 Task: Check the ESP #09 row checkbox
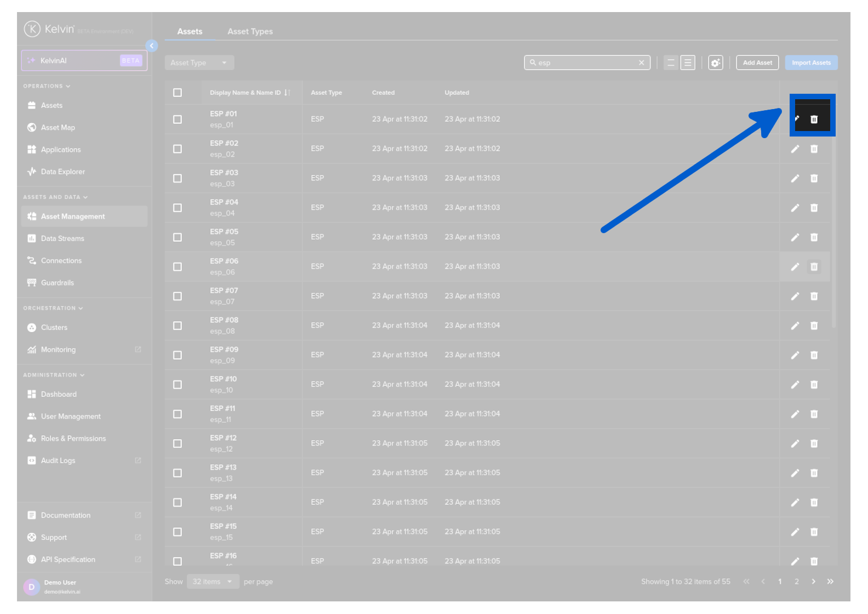[178, 355]
